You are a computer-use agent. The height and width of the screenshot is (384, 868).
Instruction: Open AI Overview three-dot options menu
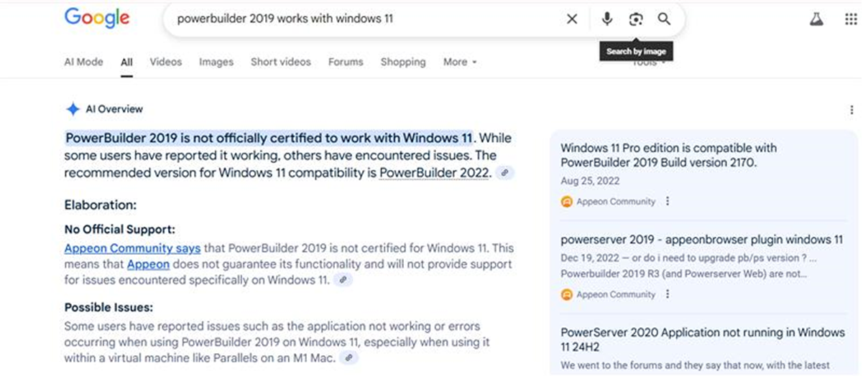tap(851, 110)
